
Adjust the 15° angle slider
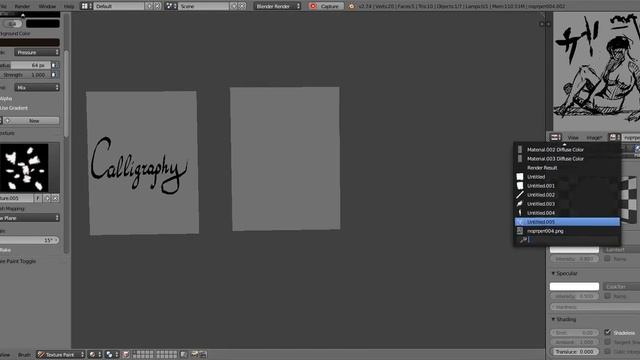pyautogui.click(x=30, y=240)
